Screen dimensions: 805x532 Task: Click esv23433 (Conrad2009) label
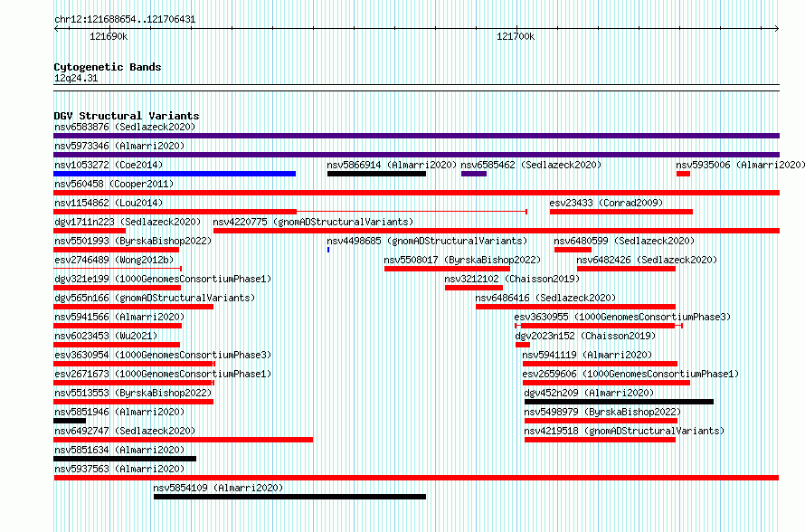(606, 203)
